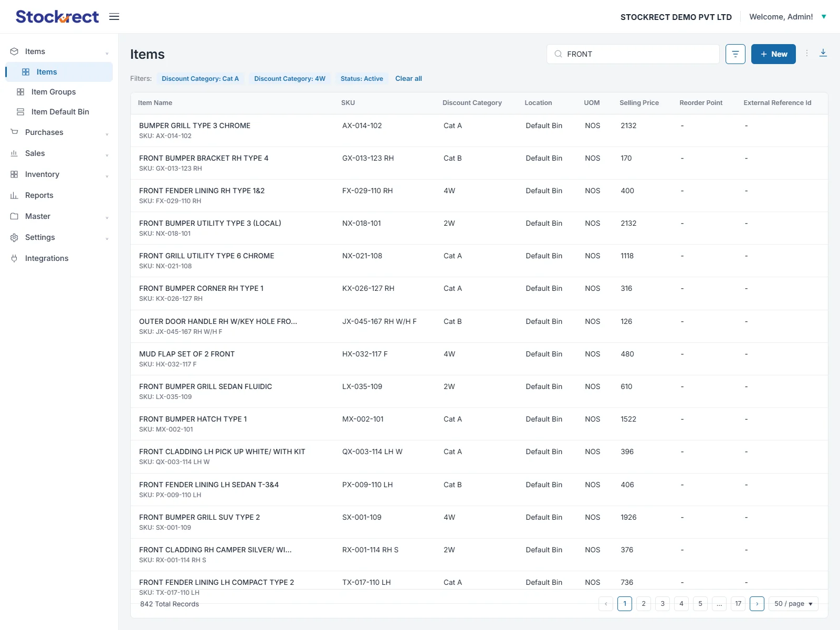Click the Master folder icon
Image resolution: width=840 pixels, height=630 pixels.
point(14,216)
